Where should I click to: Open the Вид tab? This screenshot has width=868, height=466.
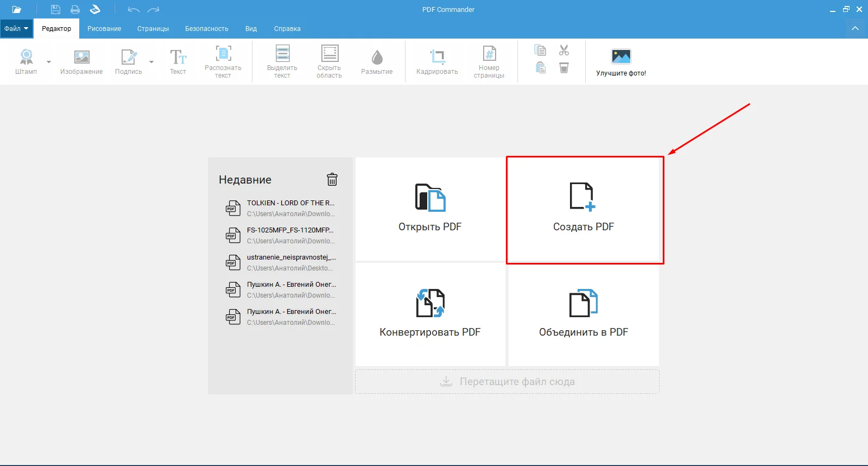point(251,29)
